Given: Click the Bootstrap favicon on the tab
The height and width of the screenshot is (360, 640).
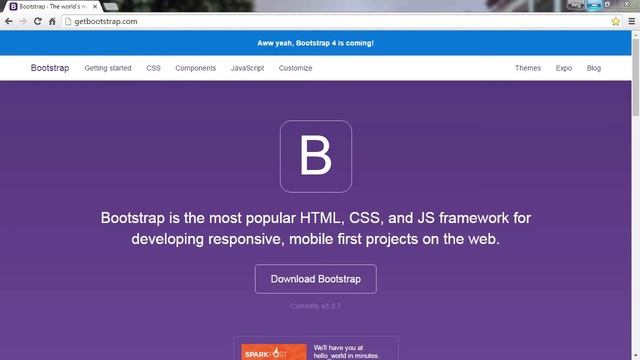Looking at the screenshot, I should 13,7.
